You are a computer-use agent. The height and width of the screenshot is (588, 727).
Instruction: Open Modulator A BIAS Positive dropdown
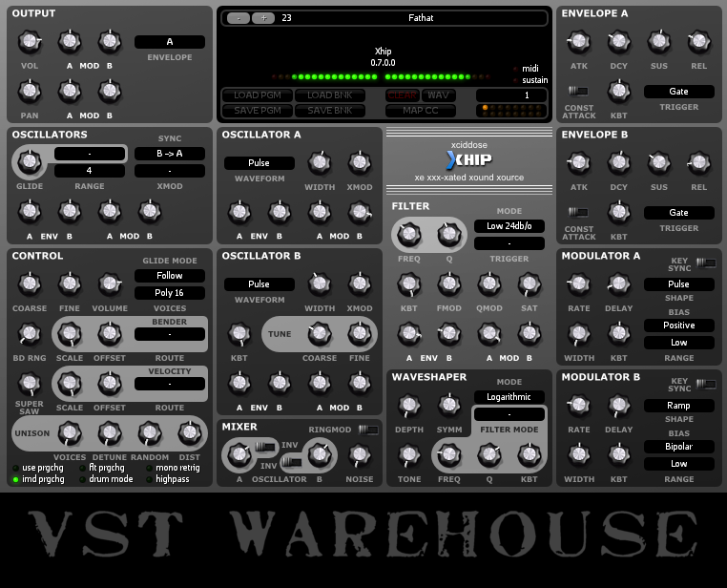pos(678,325)
